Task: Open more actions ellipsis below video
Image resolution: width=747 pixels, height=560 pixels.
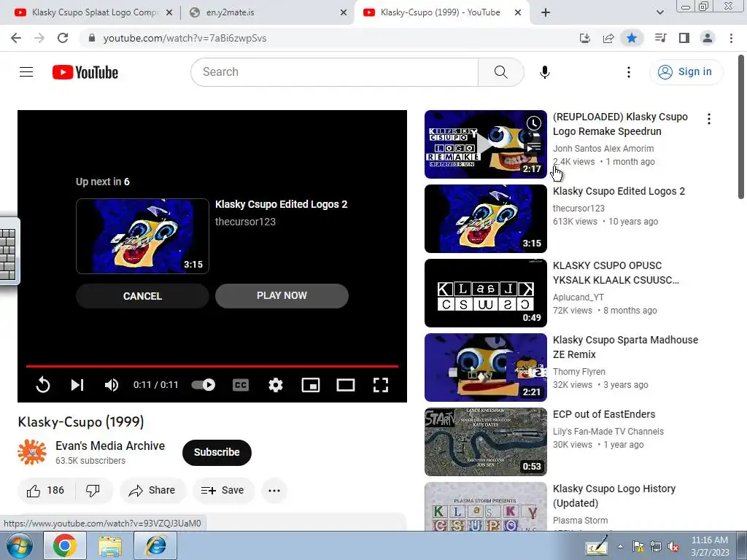Action: click(274, 491)
